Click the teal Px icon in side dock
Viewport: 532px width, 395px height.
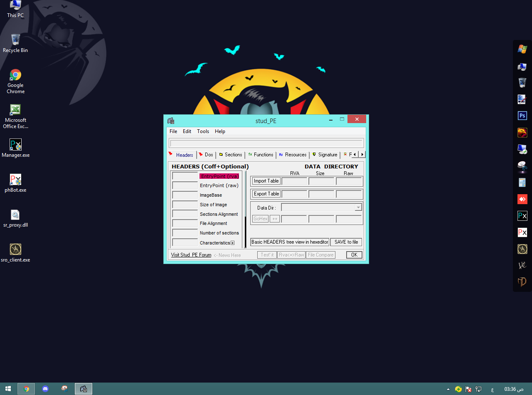pyautogui.click(x=522, y=216)
